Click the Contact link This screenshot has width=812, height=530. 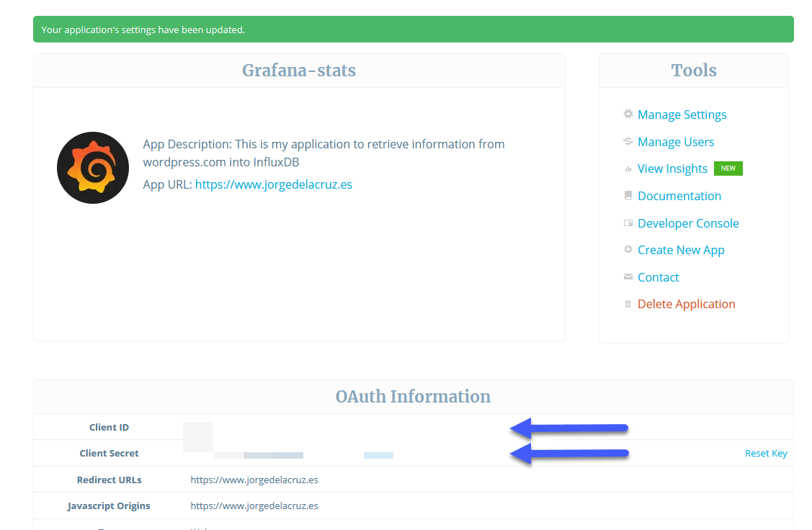coord(658,277)
